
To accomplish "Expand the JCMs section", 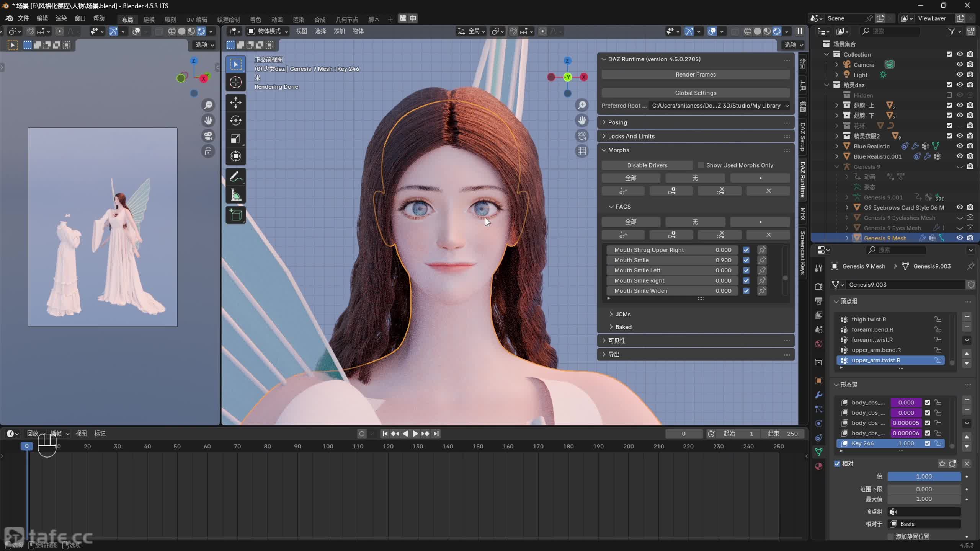I will (623, 314).
